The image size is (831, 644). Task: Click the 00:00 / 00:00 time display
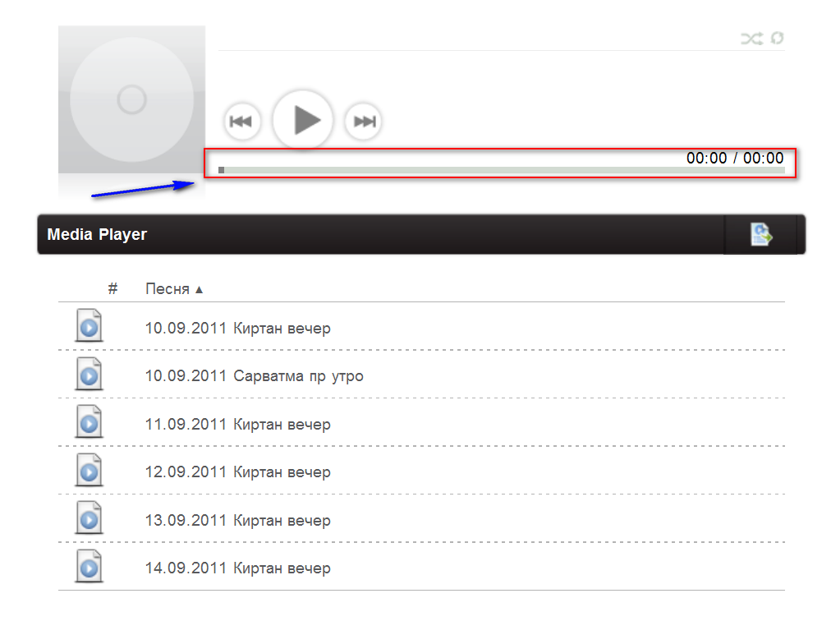point(735,158)
